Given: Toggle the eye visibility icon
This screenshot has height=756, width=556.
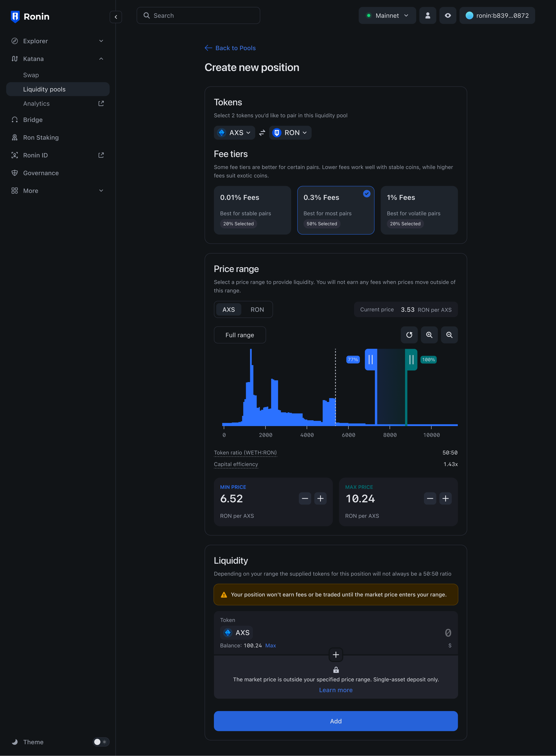Looking at the screenshot, I should (448, 16).
